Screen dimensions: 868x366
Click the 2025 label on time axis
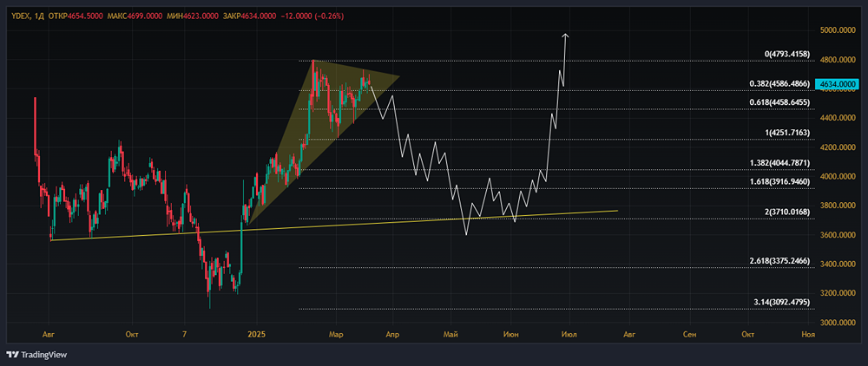pyautogui.click(x=257, y=335)
